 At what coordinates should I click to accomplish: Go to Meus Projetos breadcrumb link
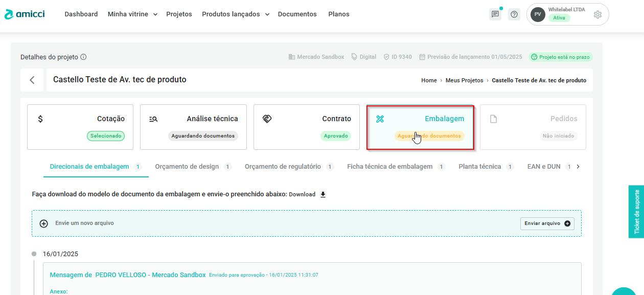click(x=464, y=80)
